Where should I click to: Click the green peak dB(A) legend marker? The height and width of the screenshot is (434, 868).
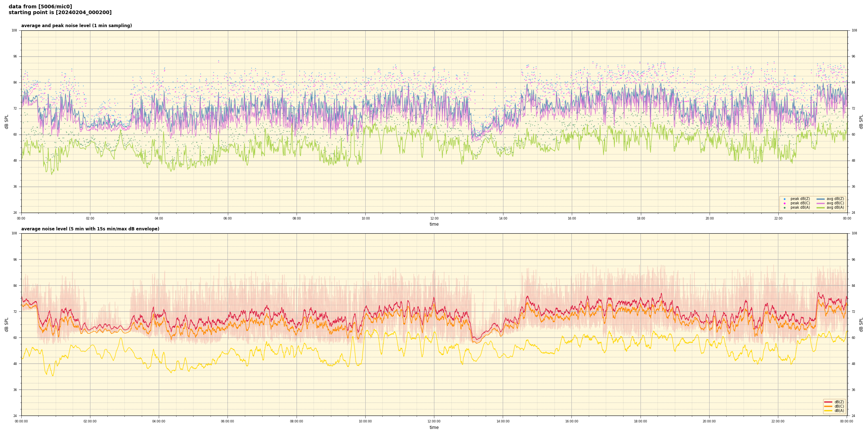[x=784, y=208]
